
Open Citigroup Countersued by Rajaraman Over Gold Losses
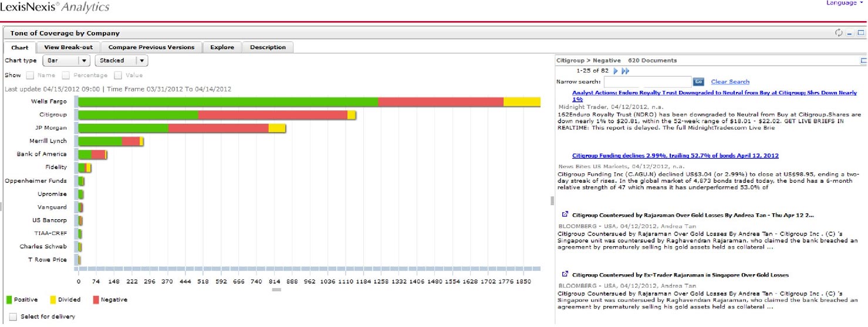pyautogui.click(x=693, y=216)
